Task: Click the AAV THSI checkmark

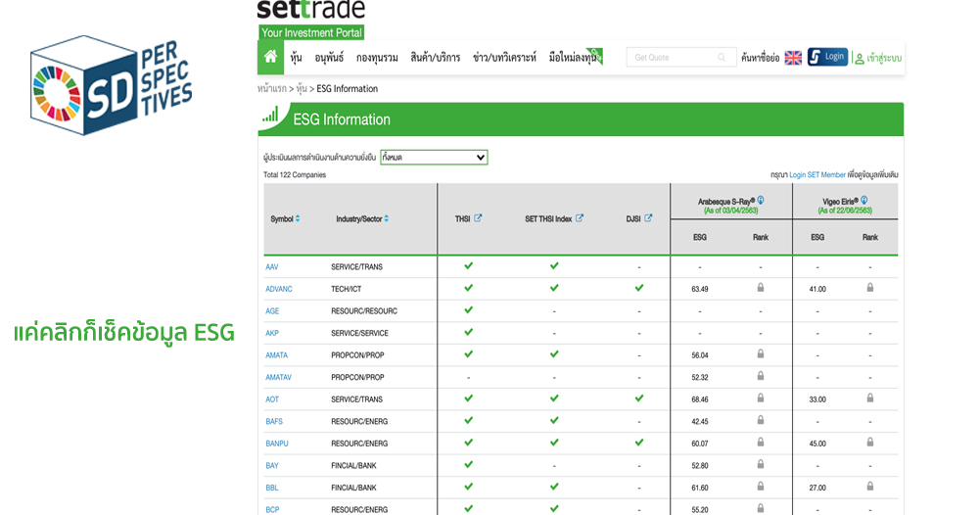Action: (469, 265)
